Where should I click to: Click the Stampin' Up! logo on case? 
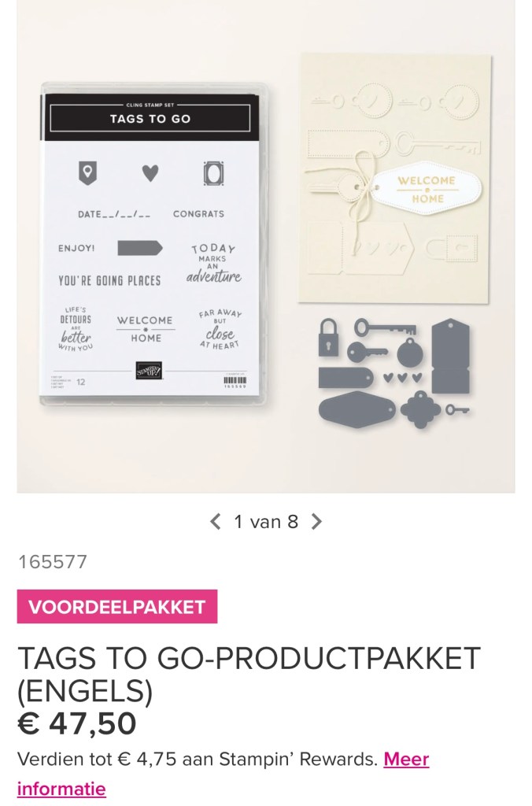click(x=149, y=371)
